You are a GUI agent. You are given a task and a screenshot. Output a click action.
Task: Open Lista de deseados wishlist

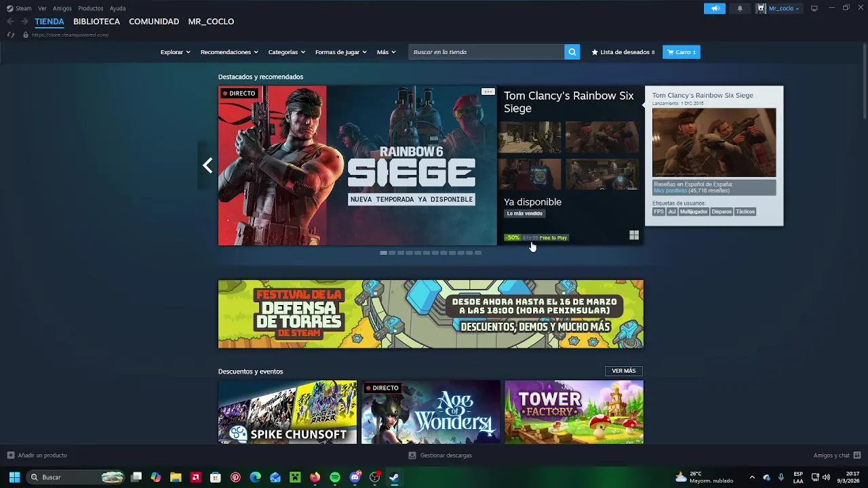point(623,52)
